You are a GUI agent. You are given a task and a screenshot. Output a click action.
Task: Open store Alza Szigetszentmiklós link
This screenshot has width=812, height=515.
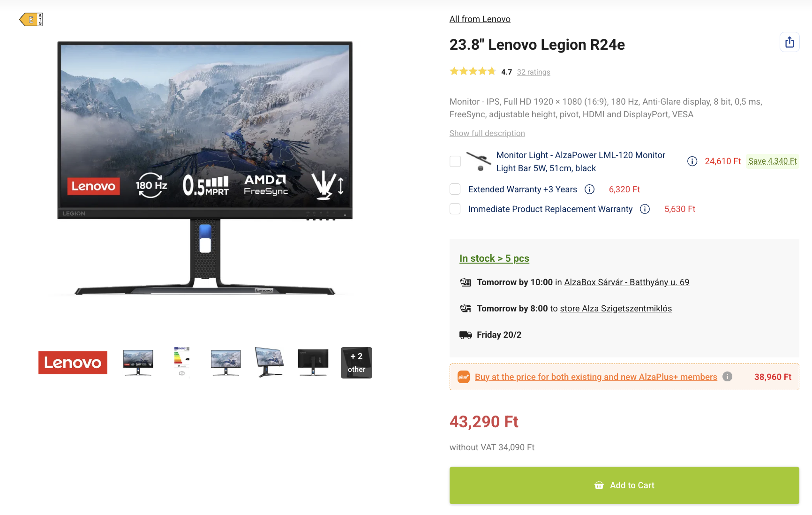point(616,309)
